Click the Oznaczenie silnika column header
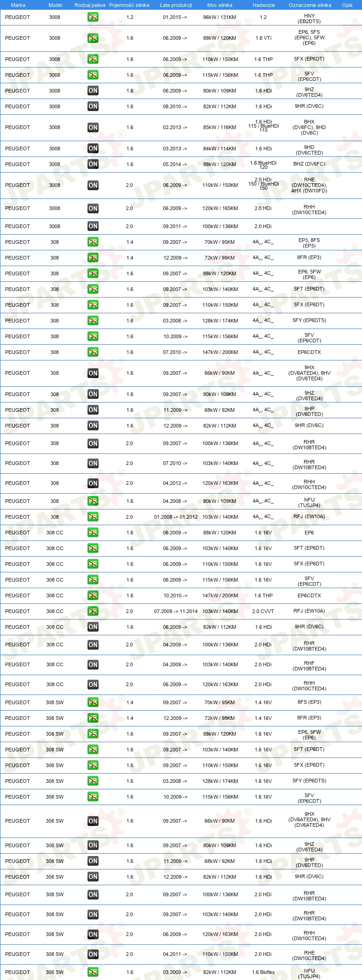362x980 pixels. pos(310,5)
